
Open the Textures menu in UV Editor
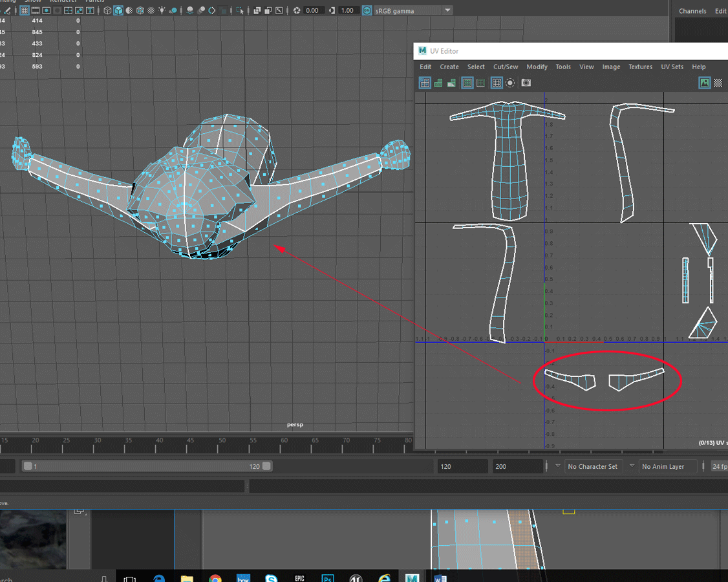pos(640,67)
